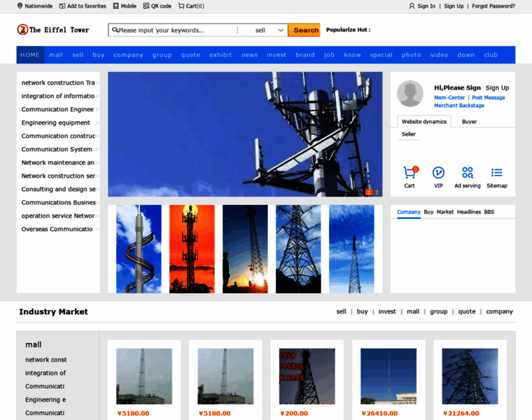The image size is (532, 420).
Task: Click the Nationwide location pin icon
Action: (20, 6)
